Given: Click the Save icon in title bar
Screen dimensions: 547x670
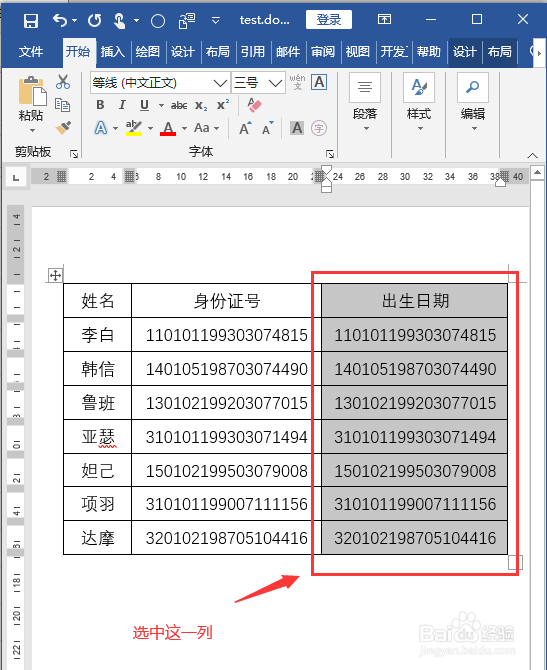Looking at the screenshot, I should click(x=30, y=20).
